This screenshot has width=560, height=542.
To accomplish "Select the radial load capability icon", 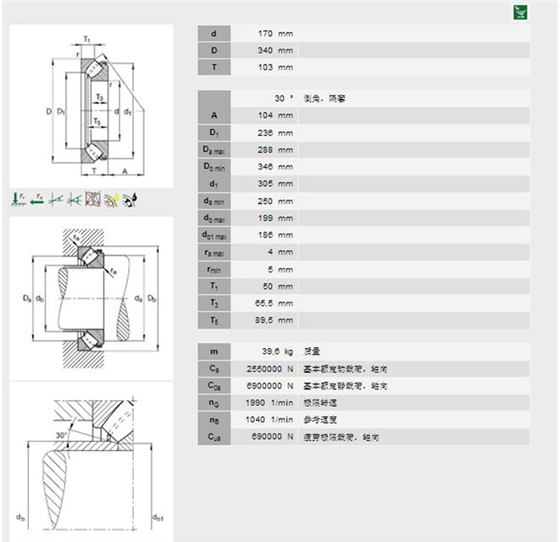I will click(19, 199).
